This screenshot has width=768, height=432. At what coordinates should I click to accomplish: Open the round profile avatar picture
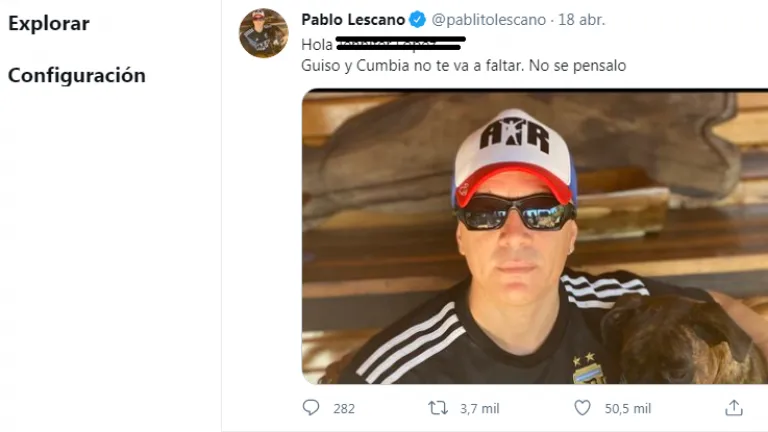click(x=264, y=33)
